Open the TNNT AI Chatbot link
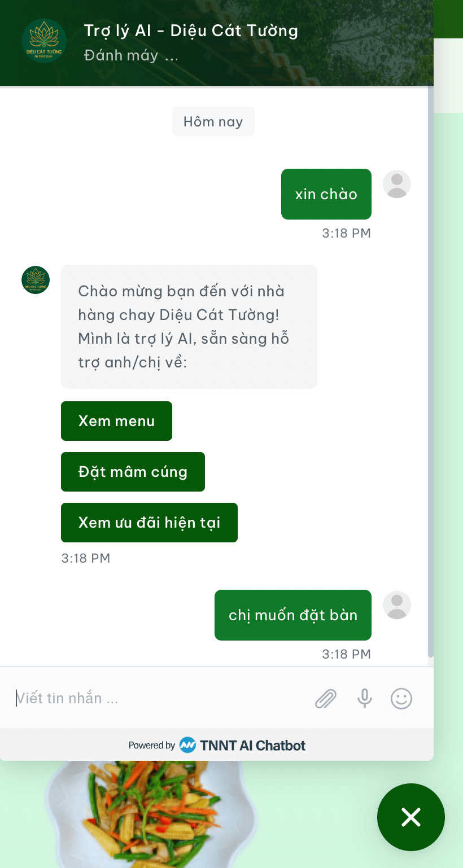The width and height of the screenshot is (463, 868). click(x=252, y=745)
